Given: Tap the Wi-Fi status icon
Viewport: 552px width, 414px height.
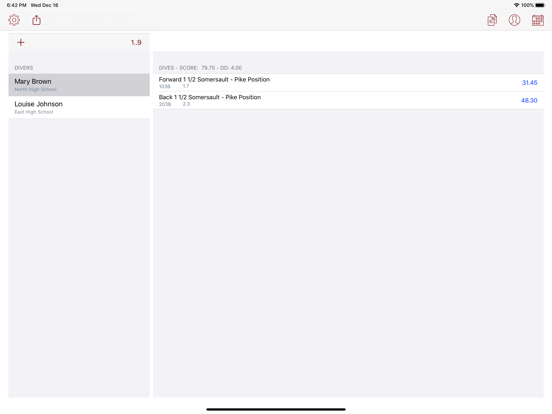Looking at the screenshot, I should coord(516,5).
